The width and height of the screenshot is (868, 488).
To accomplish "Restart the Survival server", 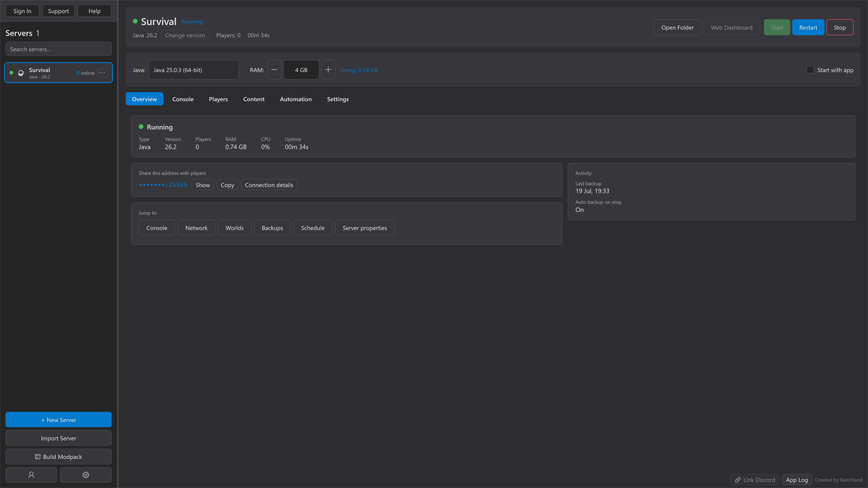I will 808,28.
